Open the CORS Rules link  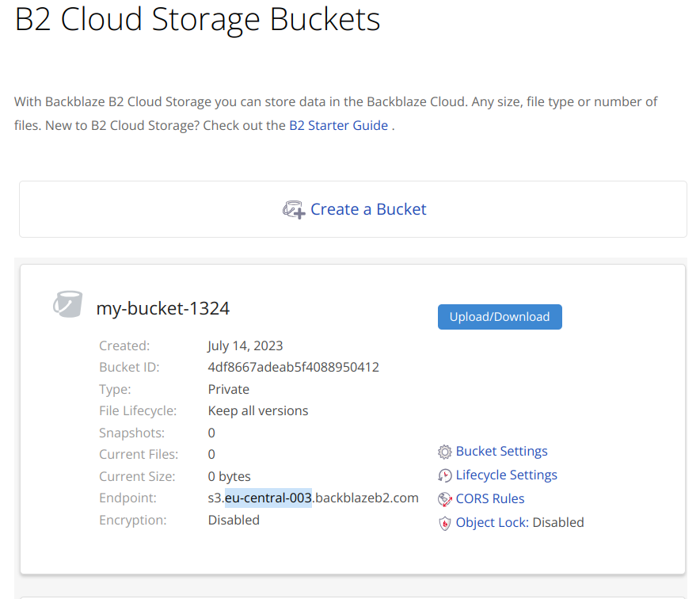tap(489, 498)
